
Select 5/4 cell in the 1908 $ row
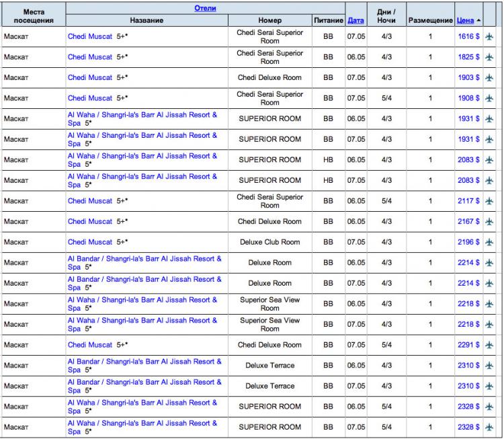(x=386, y=98)
